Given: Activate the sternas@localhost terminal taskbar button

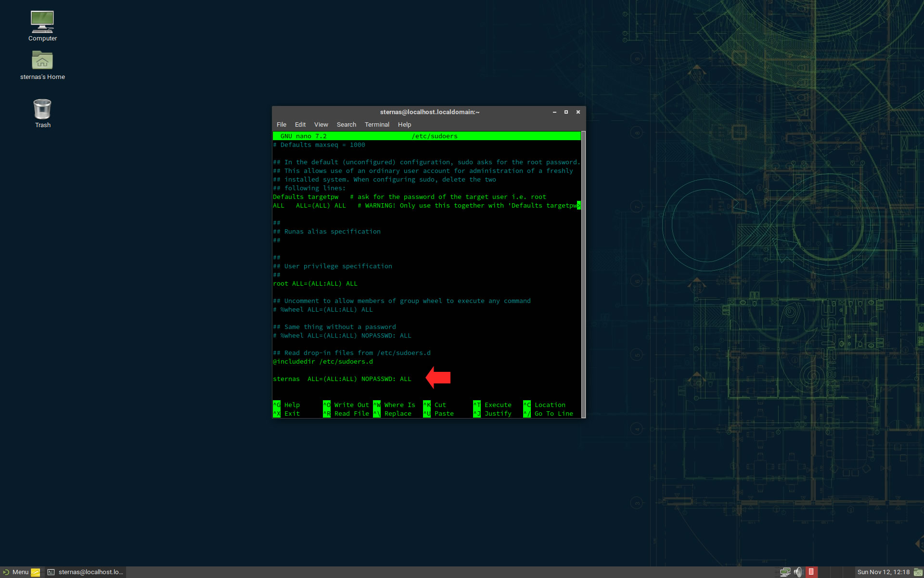Looking at the screenshot, I should 85,572.
